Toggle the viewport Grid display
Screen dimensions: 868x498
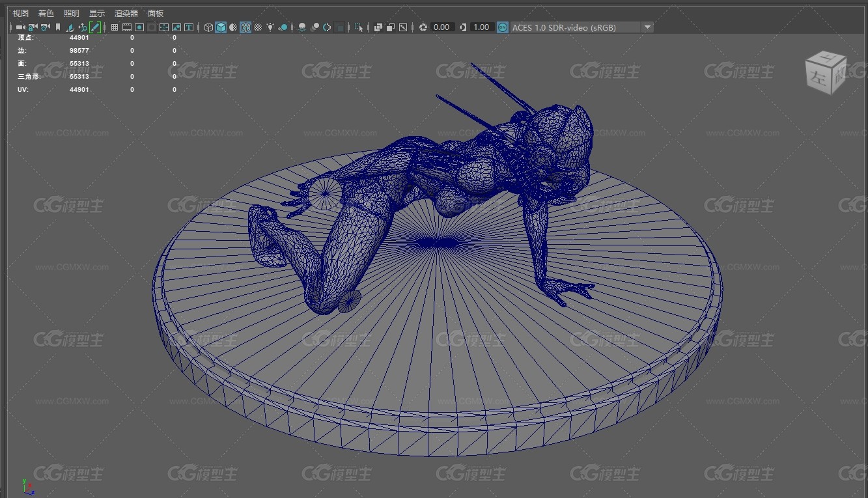pos(115,27)
